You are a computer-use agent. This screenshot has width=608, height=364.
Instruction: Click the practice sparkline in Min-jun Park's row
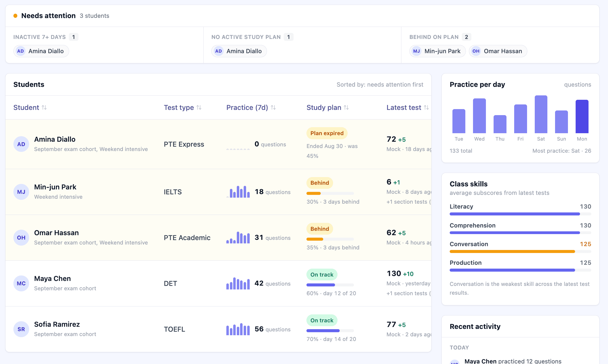[x=238, y=192]
